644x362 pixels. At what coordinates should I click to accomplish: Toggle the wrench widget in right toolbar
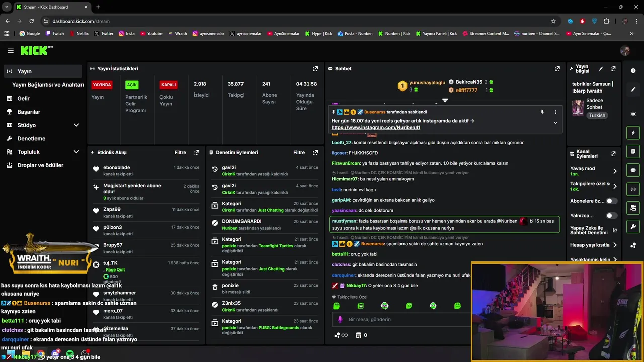tap(633, 226)
